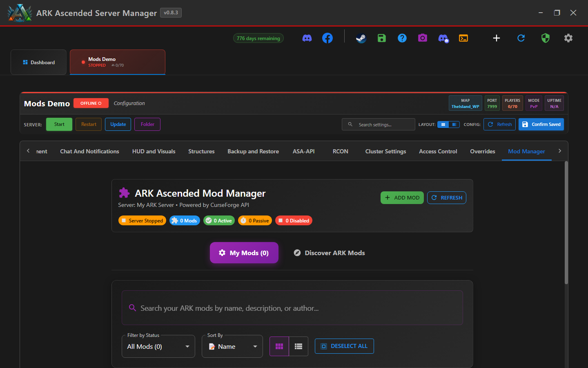Click the ARK app logo
588x368 pixels.
point(20,13)
